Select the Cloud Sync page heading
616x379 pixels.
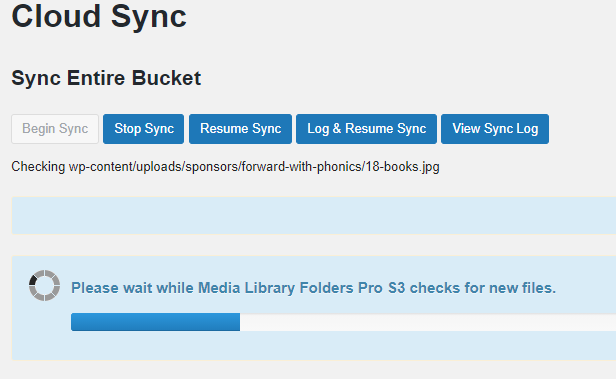click(99, 16)
